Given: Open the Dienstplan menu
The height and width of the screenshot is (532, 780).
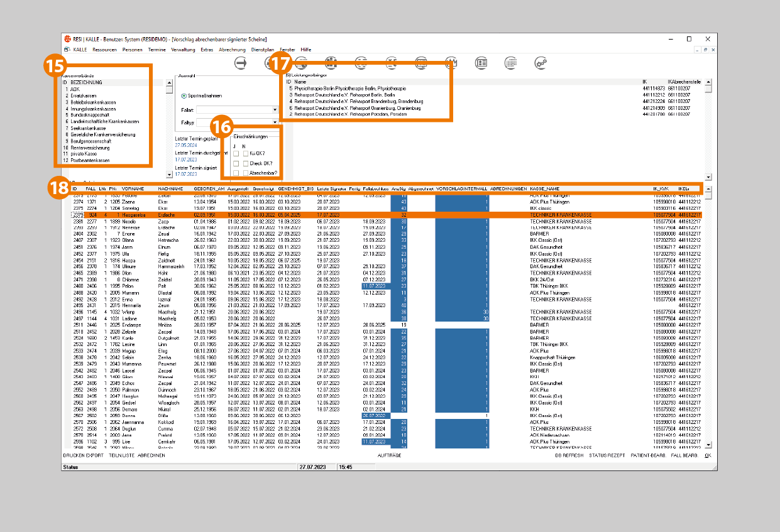Looking at the screenshot, I should pyautogui.click(x=263, y=49).
